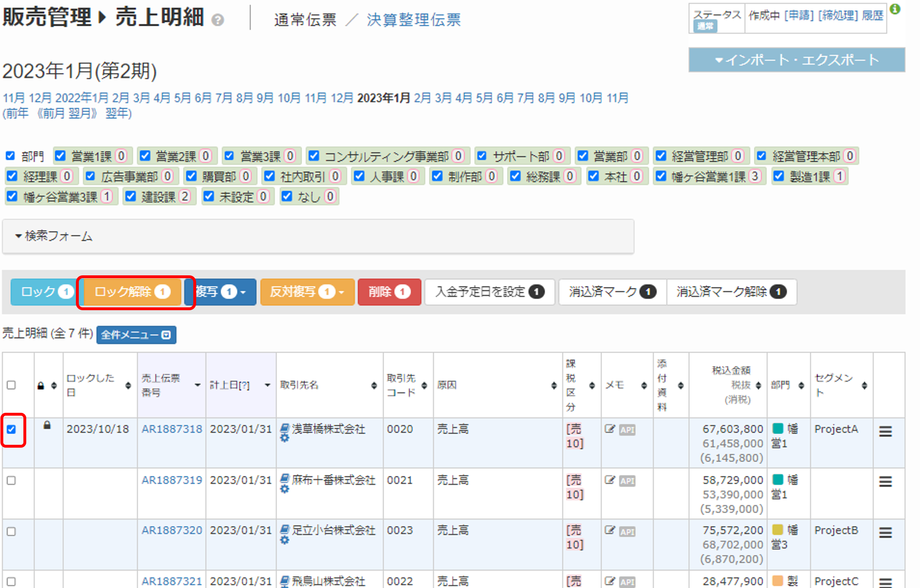Sort by 課税区分 column arrows
920x588 pixels.
[x=592, y=385]
